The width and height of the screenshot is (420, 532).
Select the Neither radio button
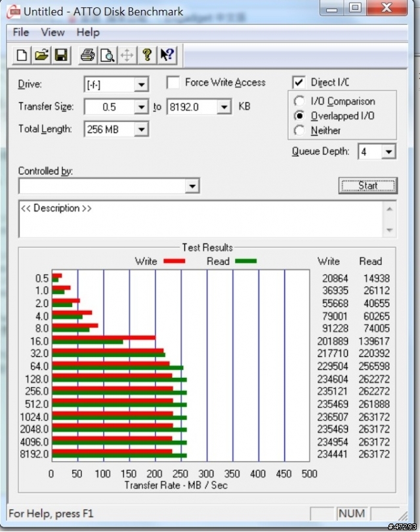pos(299,131)
